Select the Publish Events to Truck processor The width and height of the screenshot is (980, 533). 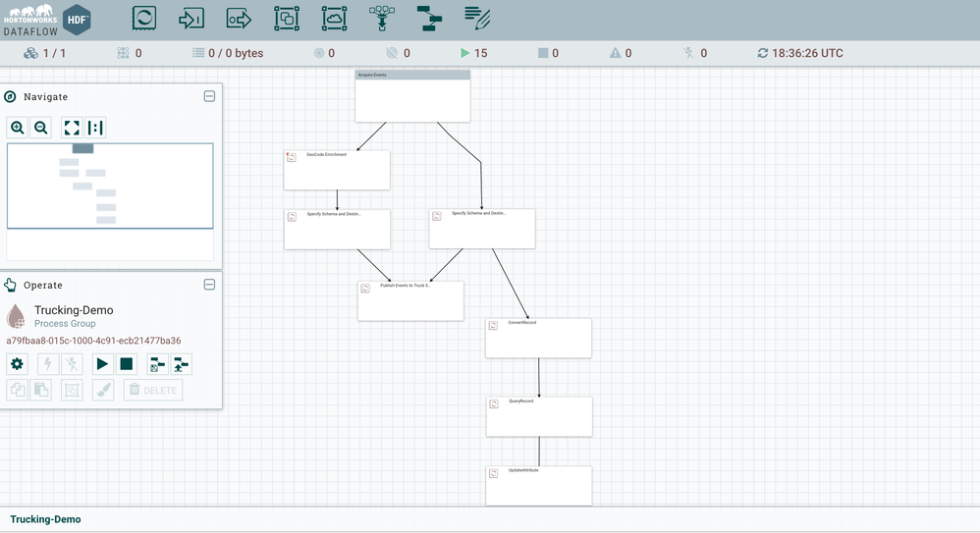point(410,301)
